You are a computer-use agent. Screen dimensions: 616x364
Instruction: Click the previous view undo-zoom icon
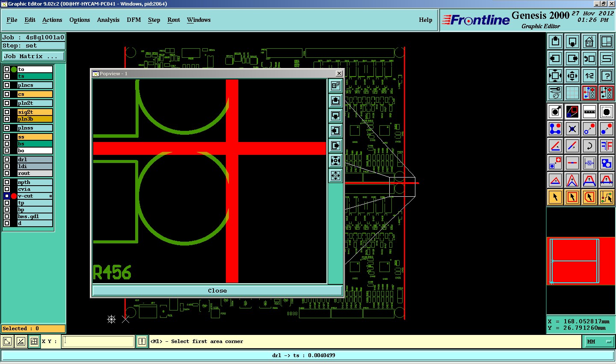coord(589,59)
